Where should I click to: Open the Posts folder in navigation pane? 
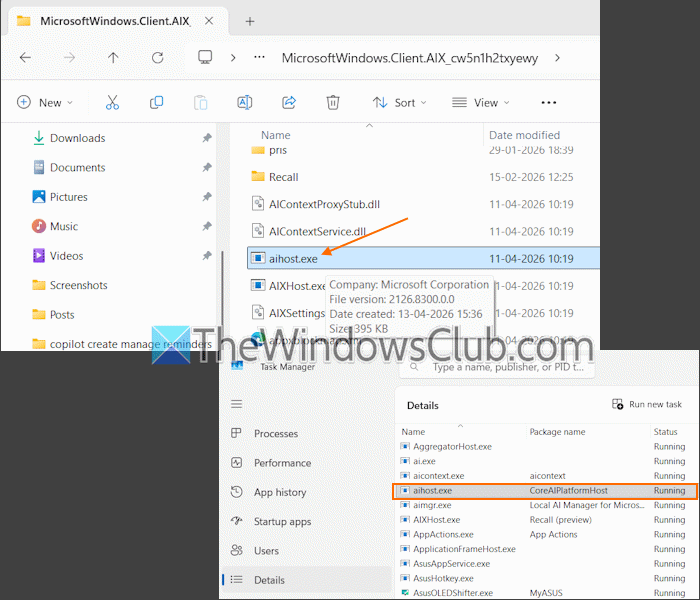62,315
